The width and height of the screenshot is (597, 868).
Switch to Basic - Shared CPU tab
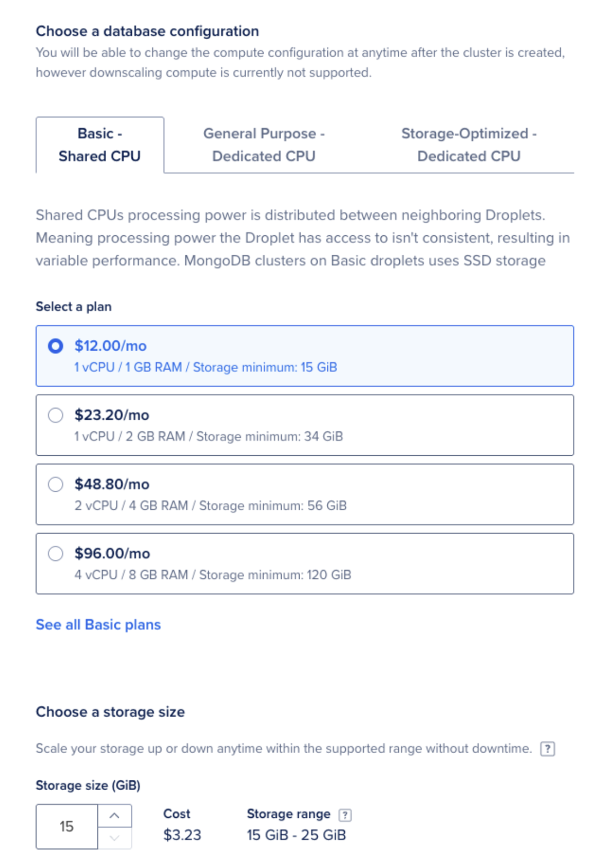100,145
